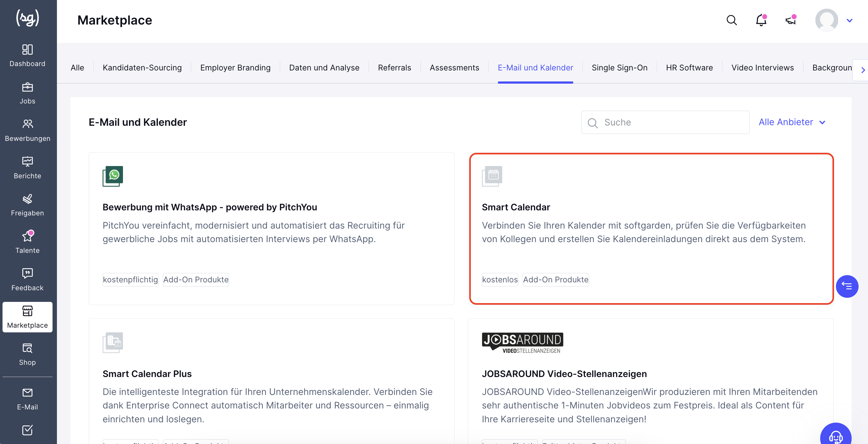
Task: Go to Jobs in sidebar
Action: pos(27,93)
